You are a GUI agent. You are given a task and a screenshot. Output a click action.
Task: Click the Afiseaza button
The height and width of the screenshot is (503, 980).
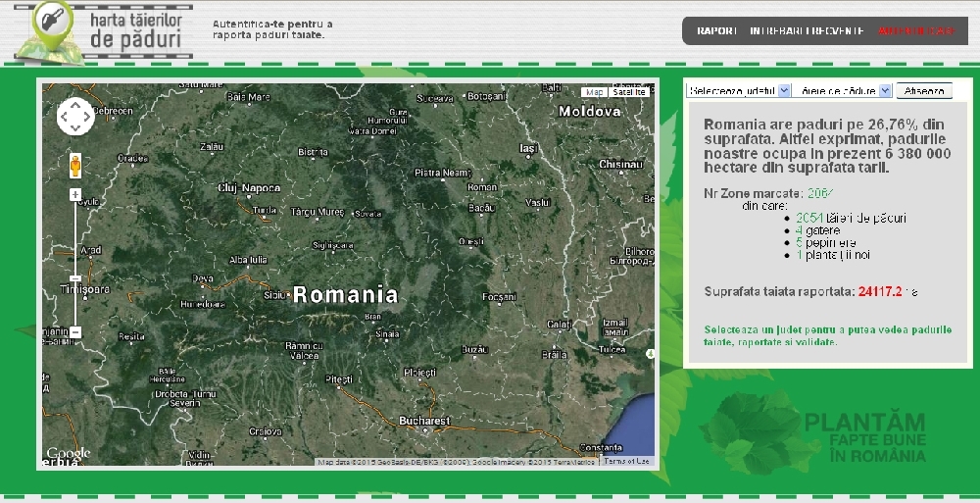(924, 91)
